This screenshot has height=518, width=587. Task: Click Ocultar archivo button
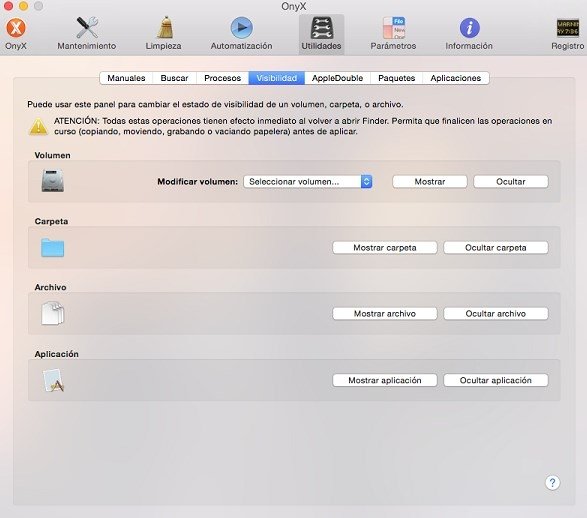point(496,313)
